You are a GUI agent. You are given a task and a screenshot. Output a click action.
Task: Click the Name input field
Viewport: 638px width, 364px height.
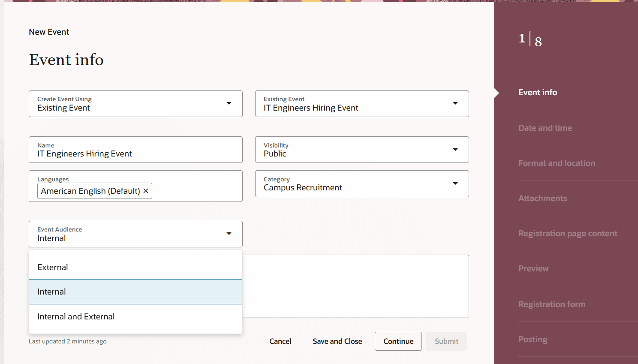coord(135,150)
